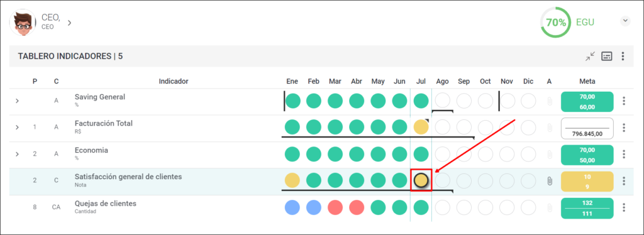This screenshot has width=644, height=235.
Task: Collapse the Tablero Indicadores panel
Action: [x=590, y=57]
